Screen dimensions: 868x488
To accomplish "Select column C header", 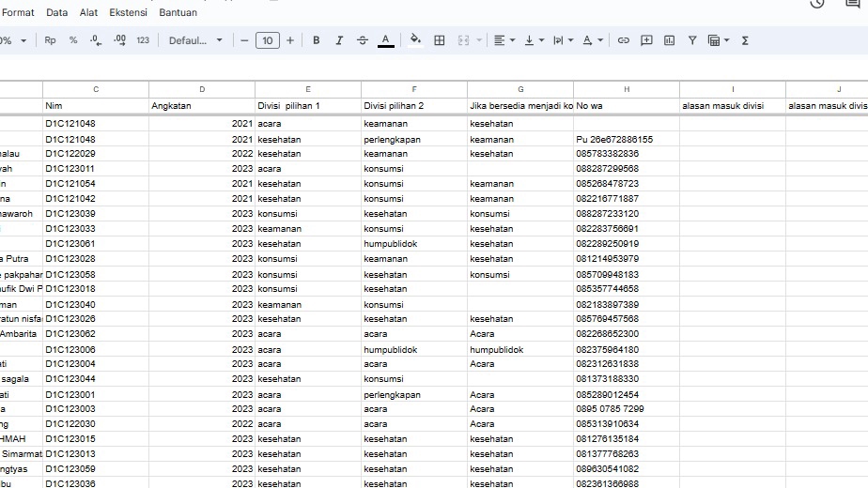I will coord(96,89).
